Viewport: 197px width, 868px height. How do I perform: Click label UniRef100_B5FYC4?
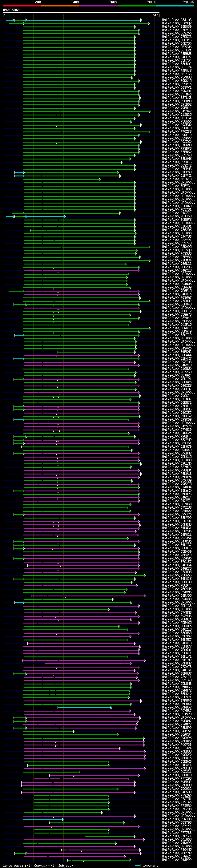177,186
